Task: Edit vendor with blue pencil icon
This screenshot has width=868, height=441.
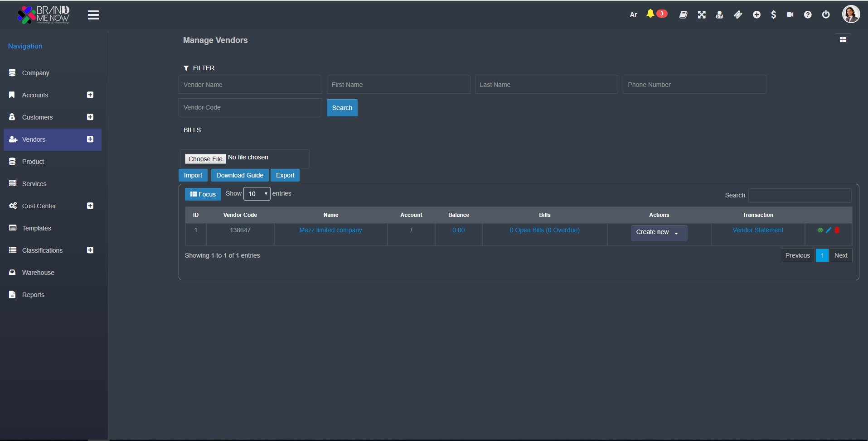Action: coord(829,230)
